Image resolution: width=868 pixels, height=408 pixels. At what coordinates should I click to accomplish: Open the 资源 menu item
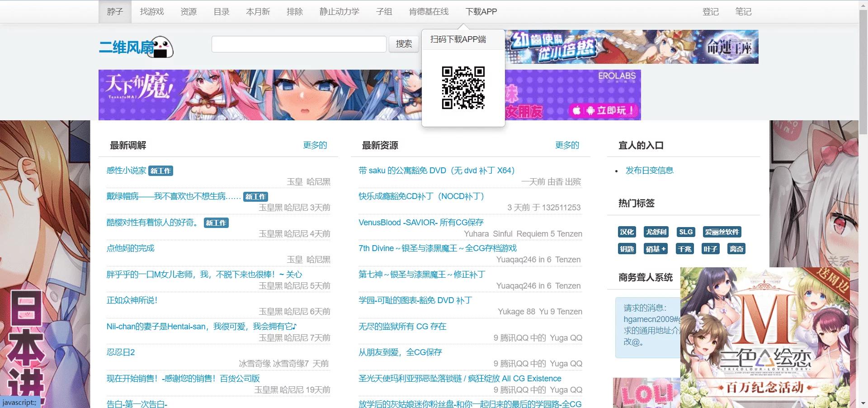[x=189, y=12]
